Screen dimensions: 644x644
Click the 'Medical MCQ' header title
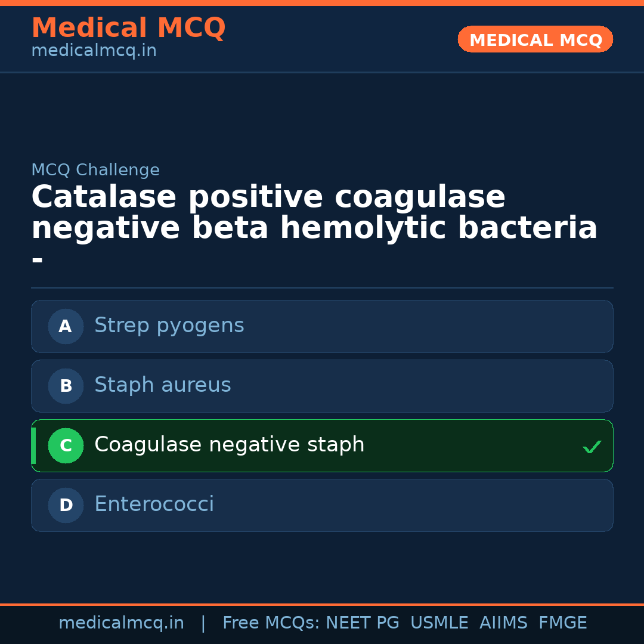128,28
